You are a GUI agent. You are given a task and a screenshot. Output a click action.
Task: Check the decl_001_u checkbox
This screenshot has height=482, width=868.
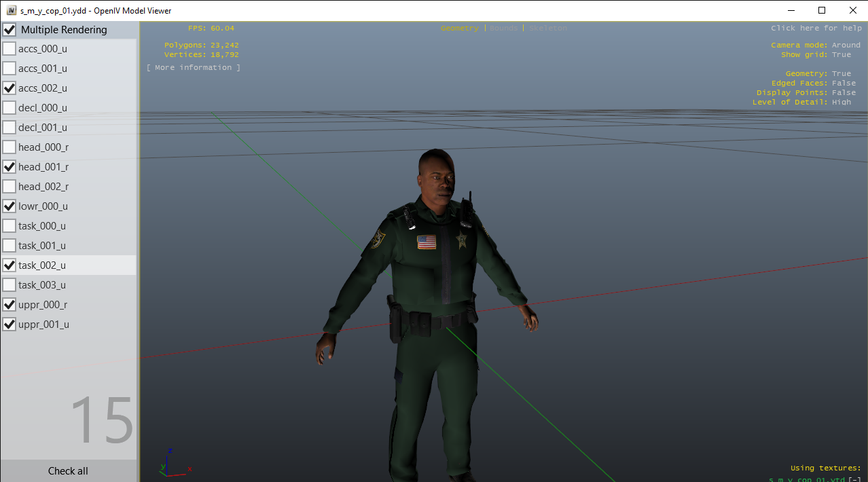coord(10,128)
